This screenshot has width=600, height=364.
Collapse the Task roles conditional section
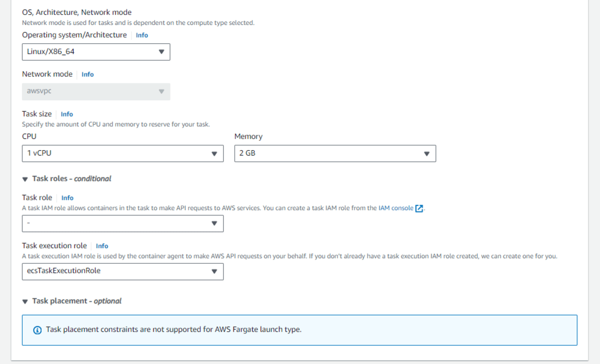pyautogui.click(x=67, y=179)
